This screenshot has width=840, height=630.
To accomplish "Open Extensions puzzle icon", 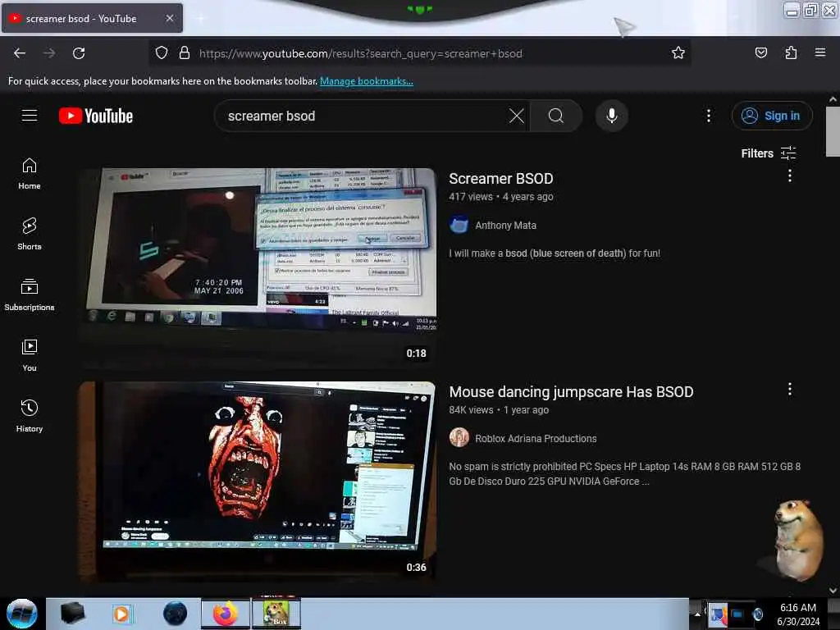I will coord(791,53).
